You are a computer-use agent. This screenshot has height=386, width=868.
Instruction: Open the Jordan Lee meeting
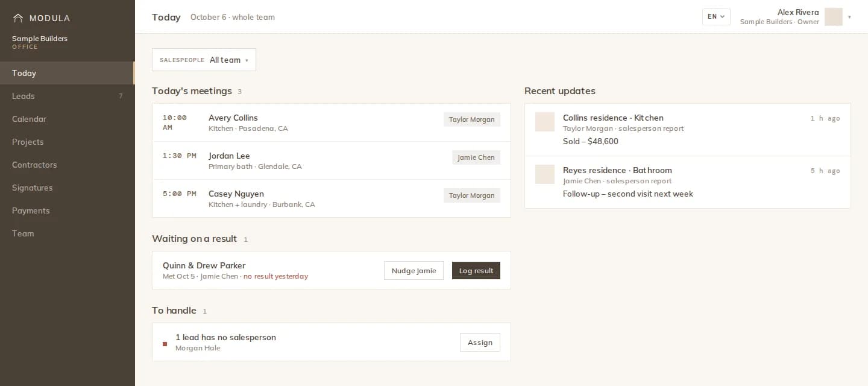pyautogui.click(x=332, y=160)
